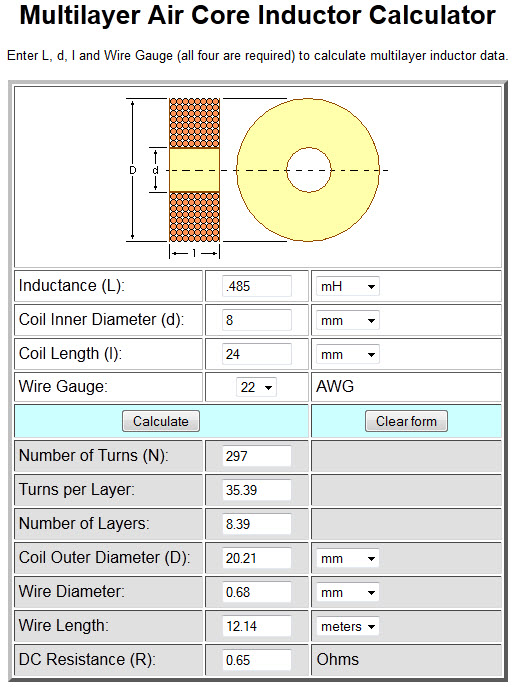Click the Wire Length output field
This screenshot has width=519, height=687.
pos(257,626)
